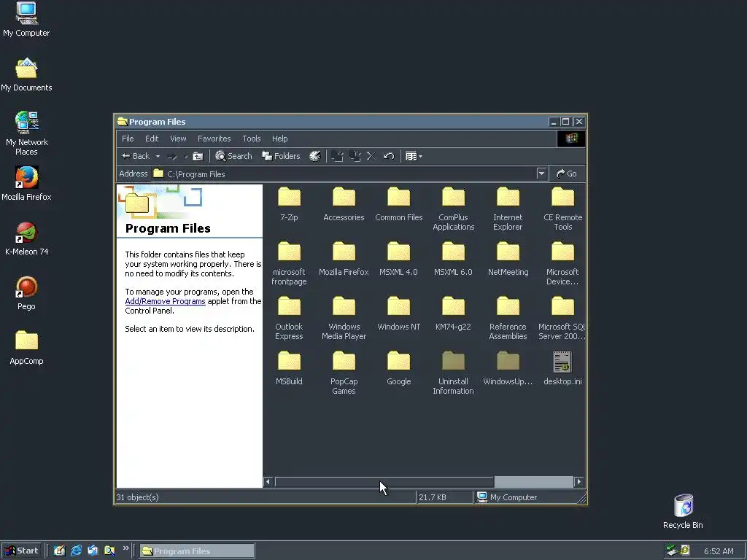Select the My Documents desktop icon
Image resolution: width=747 pixels, height=560 pixels.
(x=26, y=74)
